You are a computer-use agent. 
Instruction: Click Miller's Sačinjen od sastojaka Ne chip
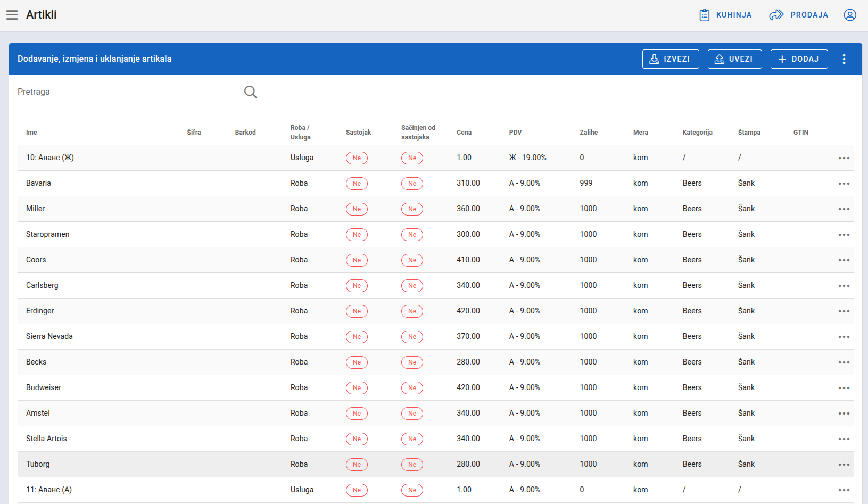coord(412,209)
